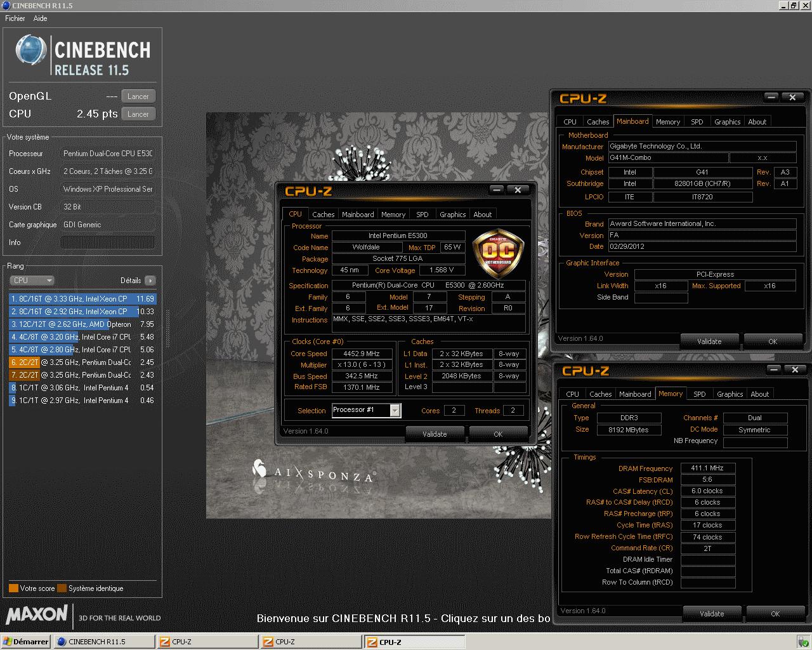Switch to SPD tab in center CPU-Z window
This screenshot has width=812, height=650.
[x=422, y=215]
